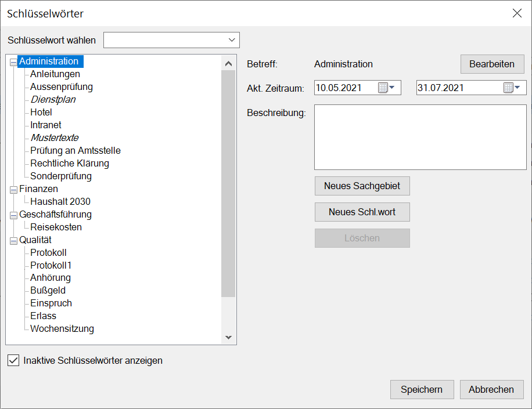Screen dimensions: 532x409
Task: Cancel dialog with Abbrechen button
Action: [491, 390]
